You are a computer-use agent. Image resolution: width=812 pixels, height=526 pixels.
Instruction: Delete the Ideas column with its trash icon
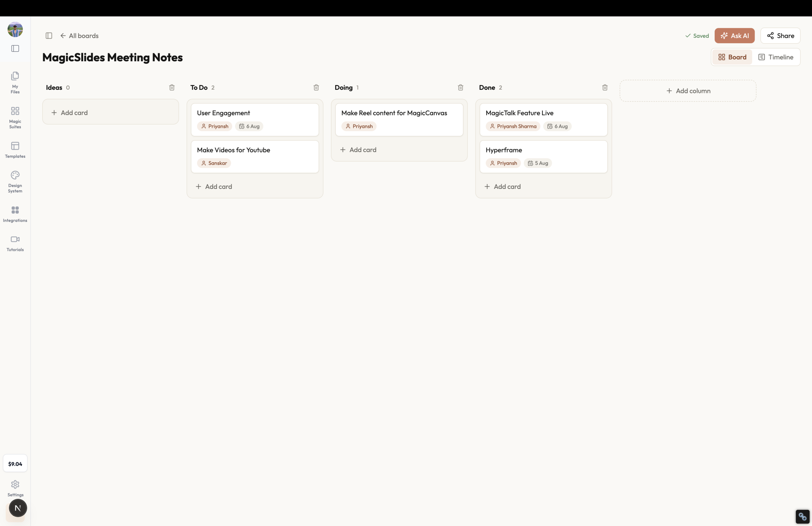coord(172,87)
